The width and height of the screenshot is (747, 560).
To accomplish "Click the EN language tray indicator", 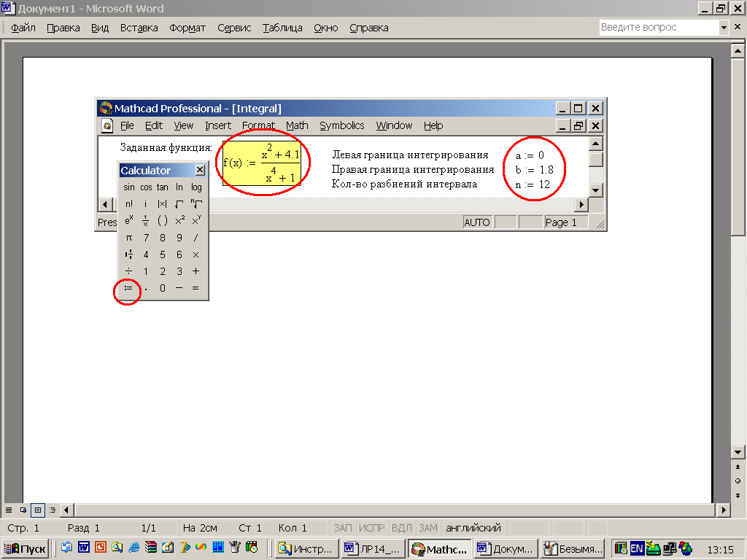I will 636,548.
